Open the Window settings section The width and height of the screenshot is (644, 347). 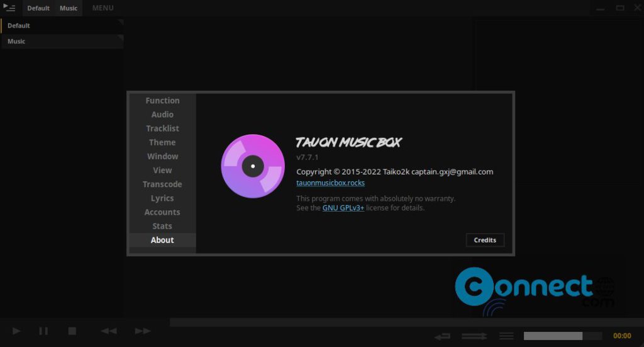pos(162,156)
